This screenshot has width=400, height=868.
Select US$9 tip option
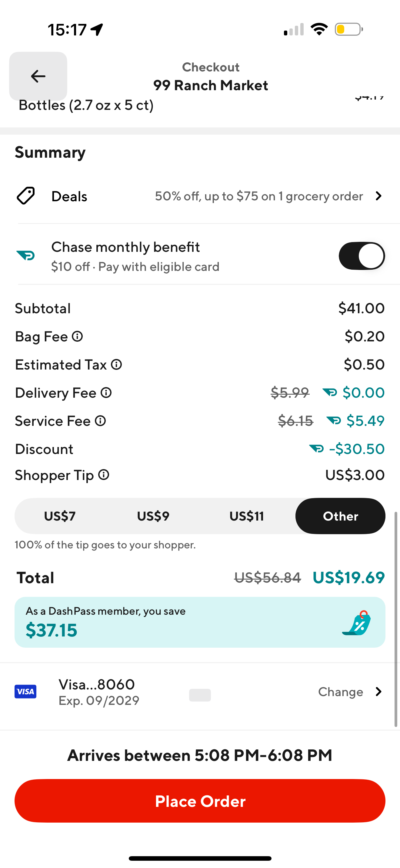click(x=153, y=516)
